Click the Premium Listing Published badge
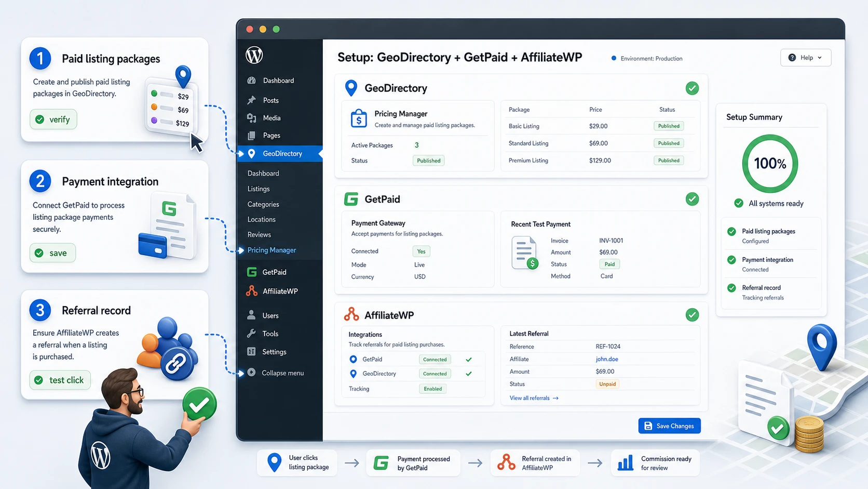 [669, 160]
